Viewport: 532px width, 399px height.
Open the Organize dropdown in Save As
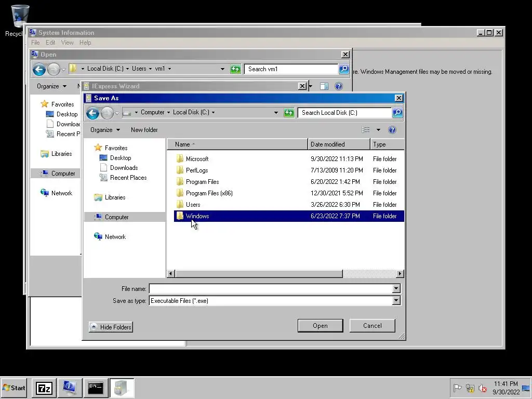tap(105, 130)
